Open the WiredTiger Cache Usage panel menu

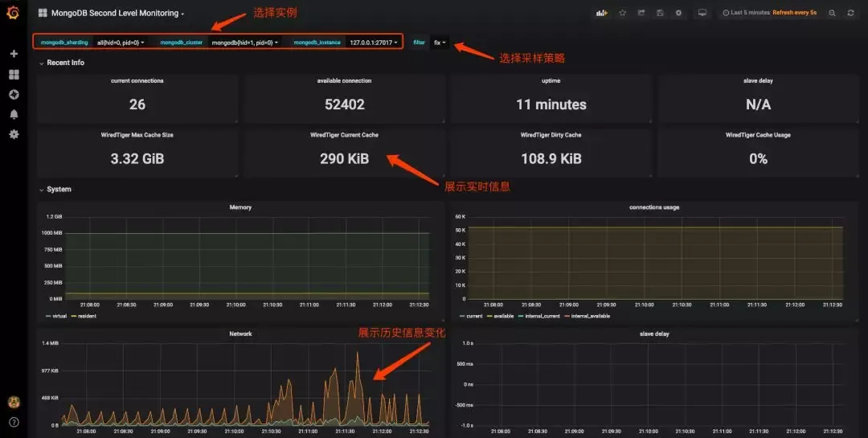[x=758, y=135]
